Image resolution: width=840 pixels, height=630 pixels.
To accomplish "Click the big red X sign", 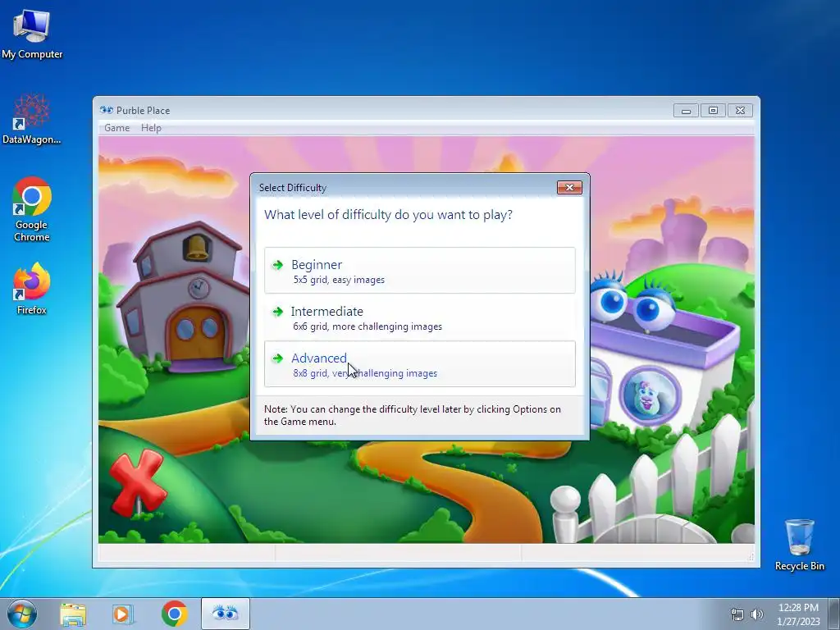I will tap(137, 482).
